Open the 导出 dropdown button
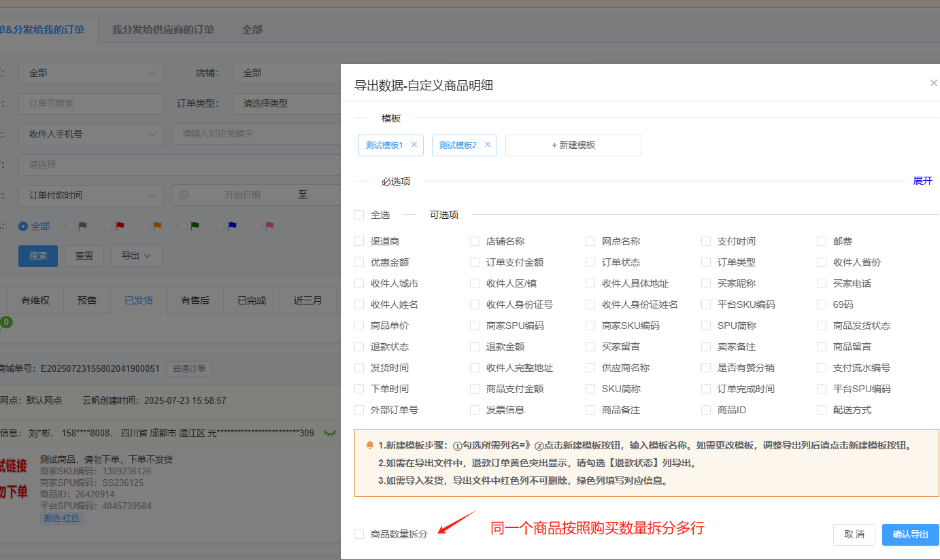 pyautogui.click(x=137, y=256)
